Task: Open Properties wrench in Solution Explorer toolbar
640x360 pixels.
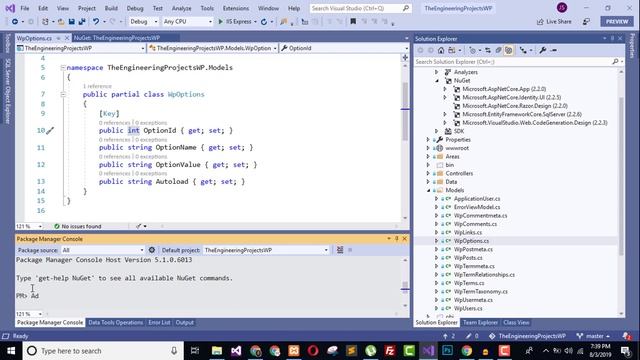Action: (542, 50)
